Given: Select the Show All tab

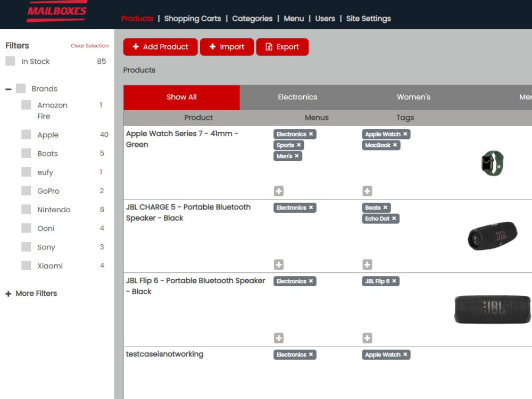Looking at the screenshot, I should click(181, 97).
